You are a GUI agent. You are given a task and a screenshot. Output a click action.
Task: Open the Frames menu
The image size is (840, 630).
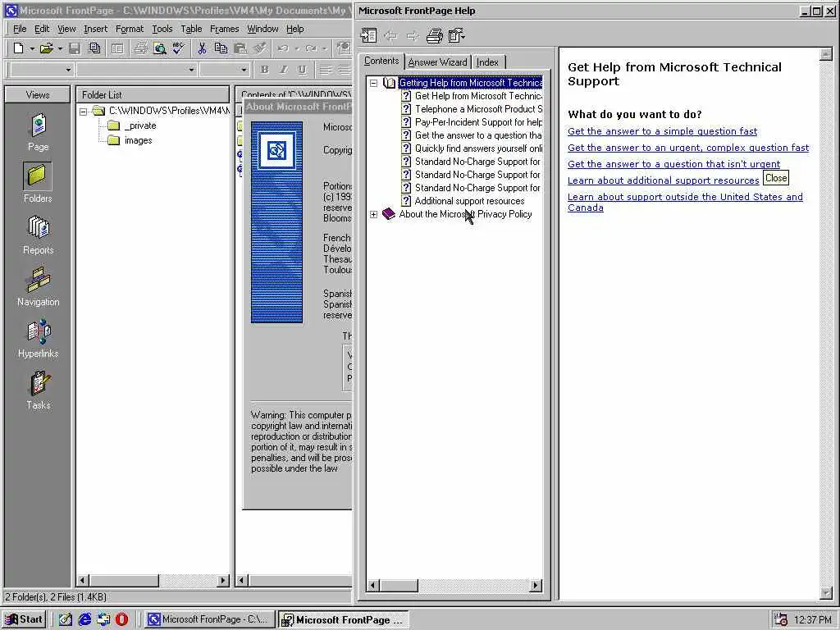point(225,29)
